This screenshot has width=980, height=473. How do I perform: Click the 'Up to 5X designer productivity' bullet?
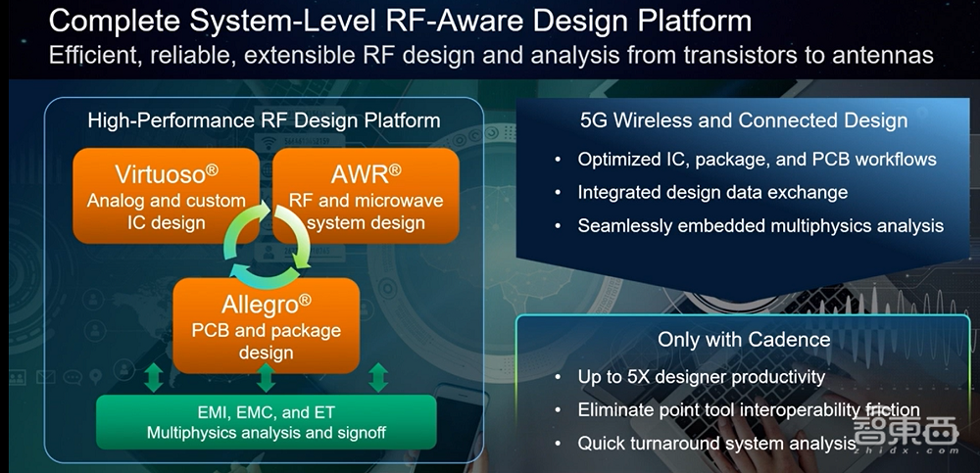click(701, 376)
